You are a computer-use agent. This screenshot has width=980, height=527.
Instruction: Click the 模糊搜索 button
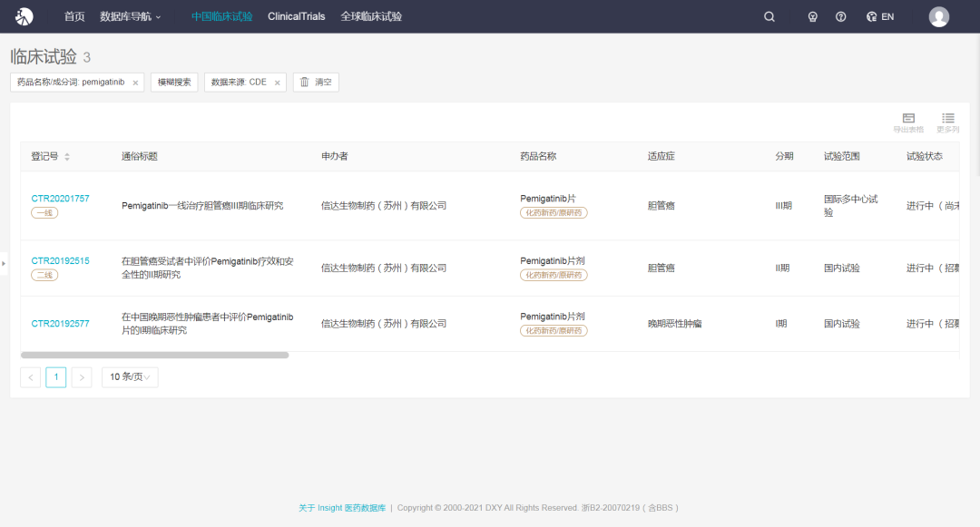click(x=174, y=83)
